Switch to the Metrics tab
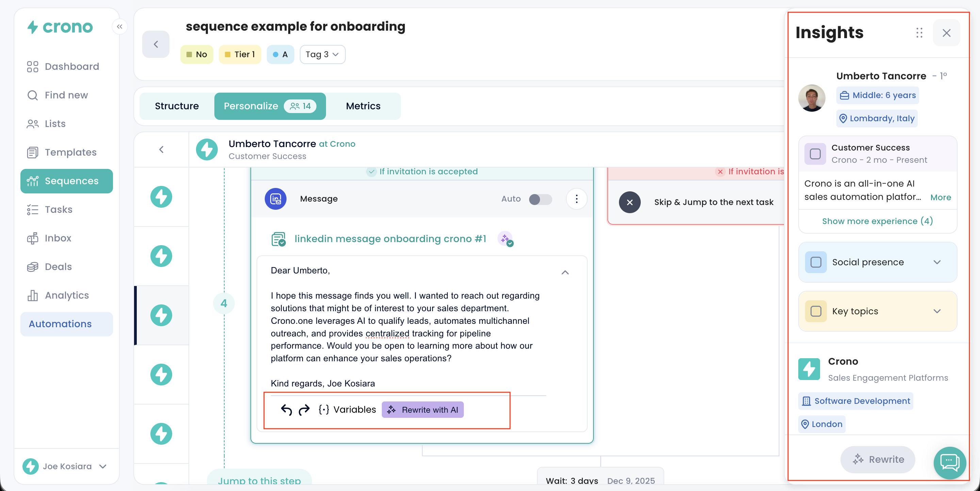This screenshot has height=491, width=980. (x=363, y=106)
